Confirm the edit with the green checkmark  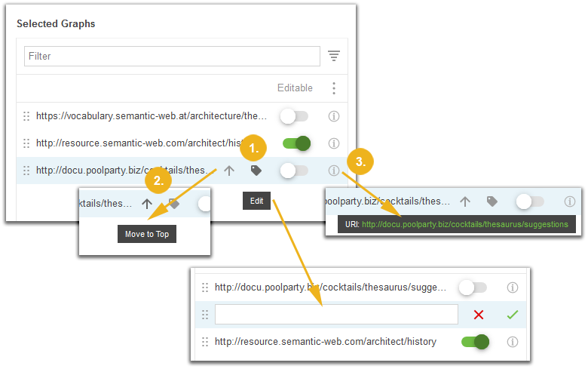[513, 315]
